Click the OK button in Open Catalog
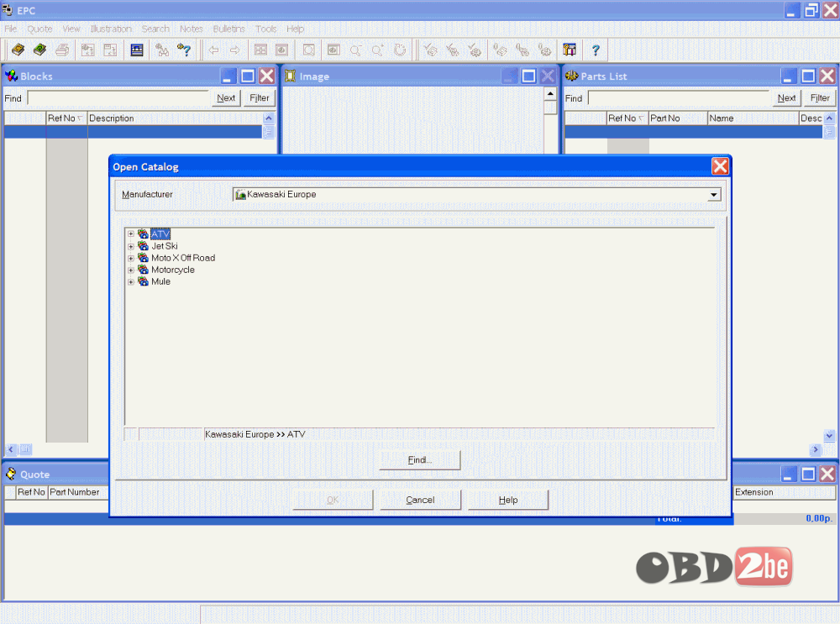Image resolution: width=840 pixels, height=624 pixels. coord(333,500)
